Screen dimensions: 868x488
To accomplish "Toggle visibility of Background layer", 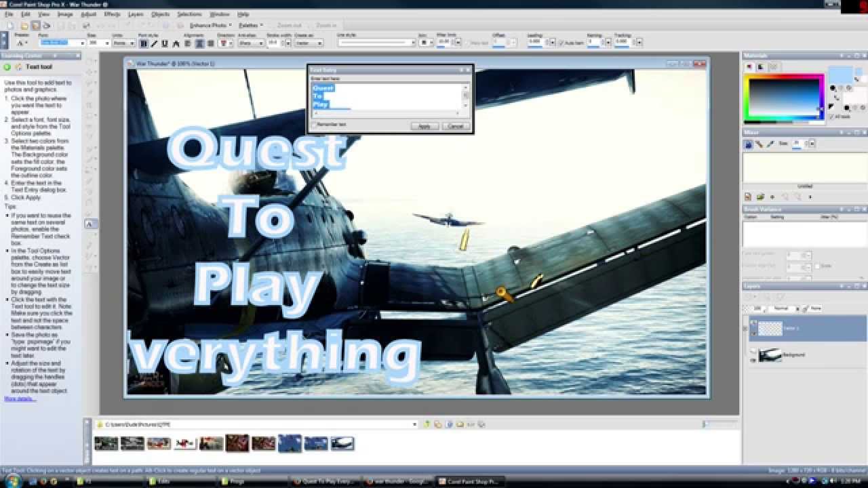I will [753, 359].
